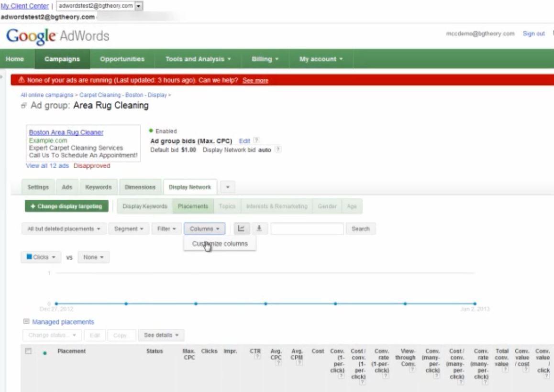Click the help icon beside Ad group bids Edit
The width and height of the screenshot is (554, 392).
256,140
